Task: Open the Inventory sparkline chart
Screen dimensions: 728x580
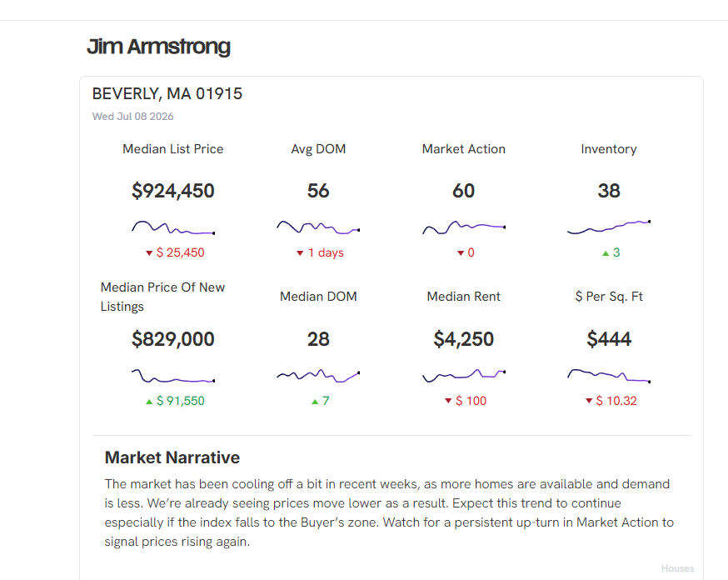Action: [x=609, y=227]
